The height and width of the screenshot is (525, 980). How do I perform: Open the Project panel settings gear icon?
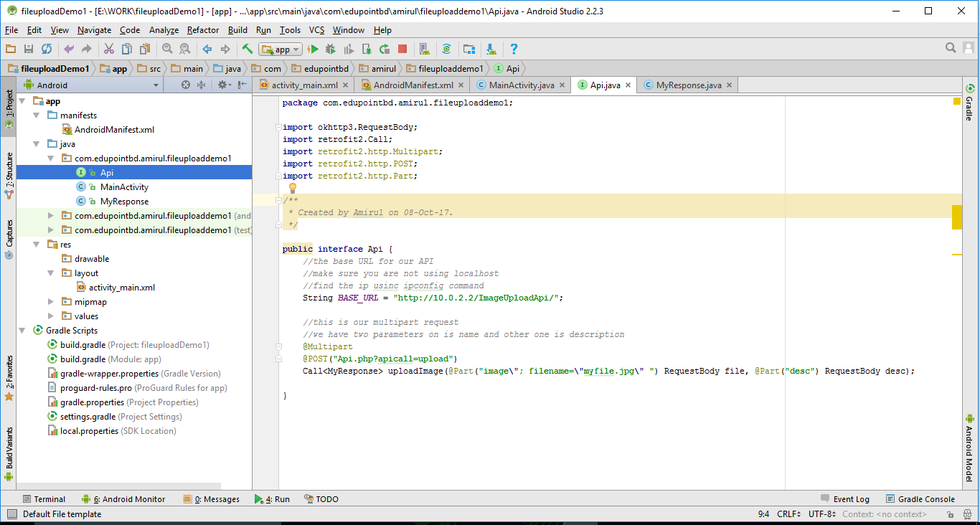[x=222, y=85]
